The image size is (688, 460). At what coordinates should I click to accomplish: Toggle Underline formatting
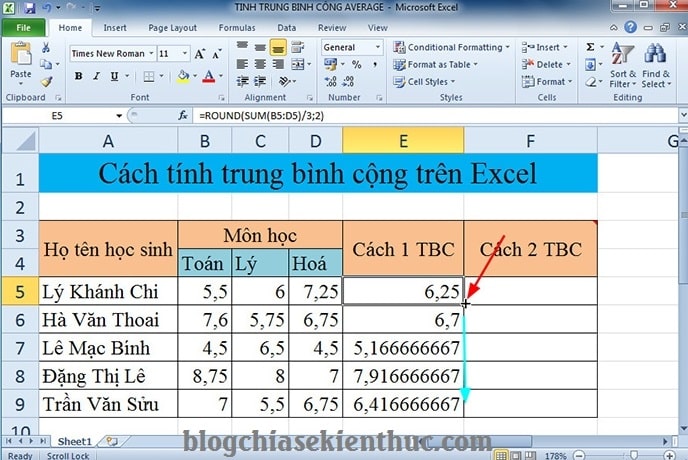pyautogui.click(x=114, y=76)
